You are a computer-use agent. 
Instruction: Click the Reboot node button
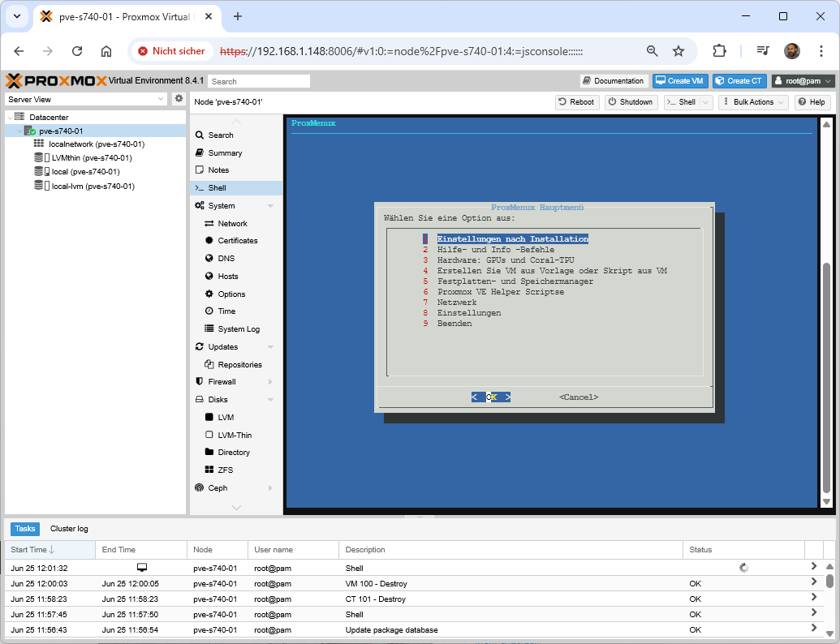(x=576, y=102)
